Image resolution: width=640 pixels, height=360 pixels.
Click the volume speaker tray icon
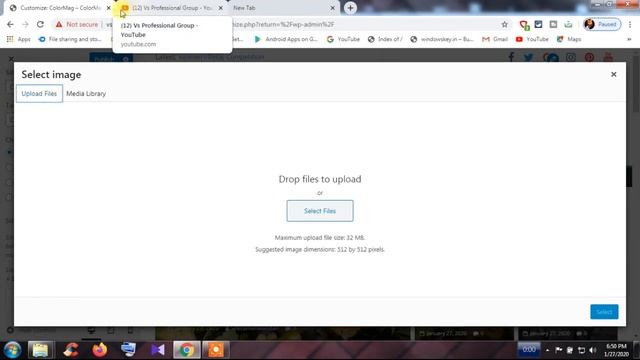coord(593,350)
